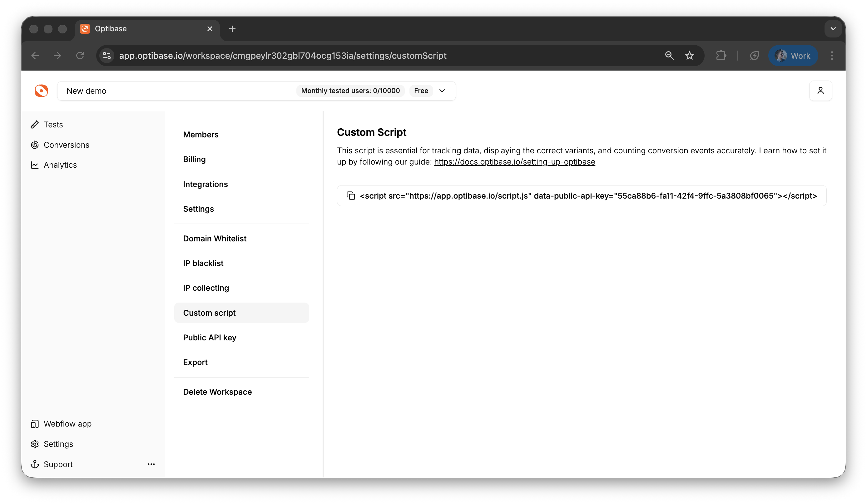Open Analytics from the sidebar
The height and width of the screenshot is (504, 867).
60,165
